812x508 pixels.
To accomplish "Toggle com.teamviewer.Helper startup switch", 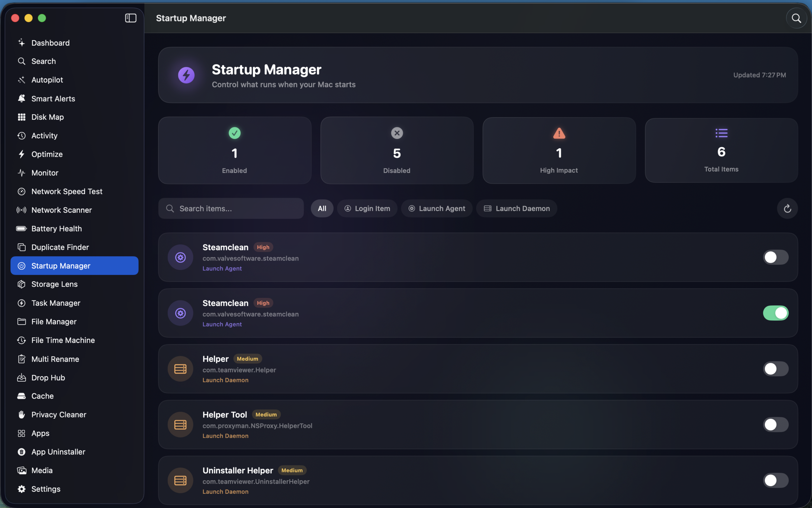I will point(776,369).
